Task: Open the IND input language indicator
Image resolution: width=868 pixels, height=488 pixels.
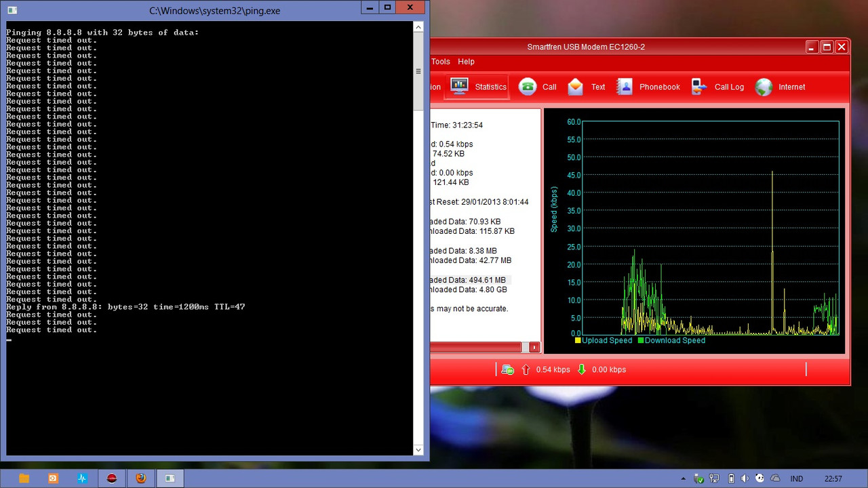Action: click(x=797, y=479)
